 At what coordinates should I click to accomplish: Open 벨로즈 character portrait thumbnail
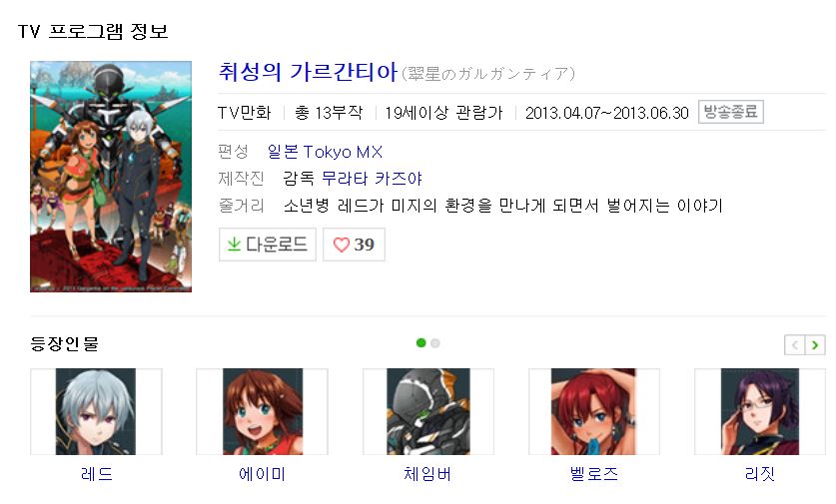pos(594,411)
